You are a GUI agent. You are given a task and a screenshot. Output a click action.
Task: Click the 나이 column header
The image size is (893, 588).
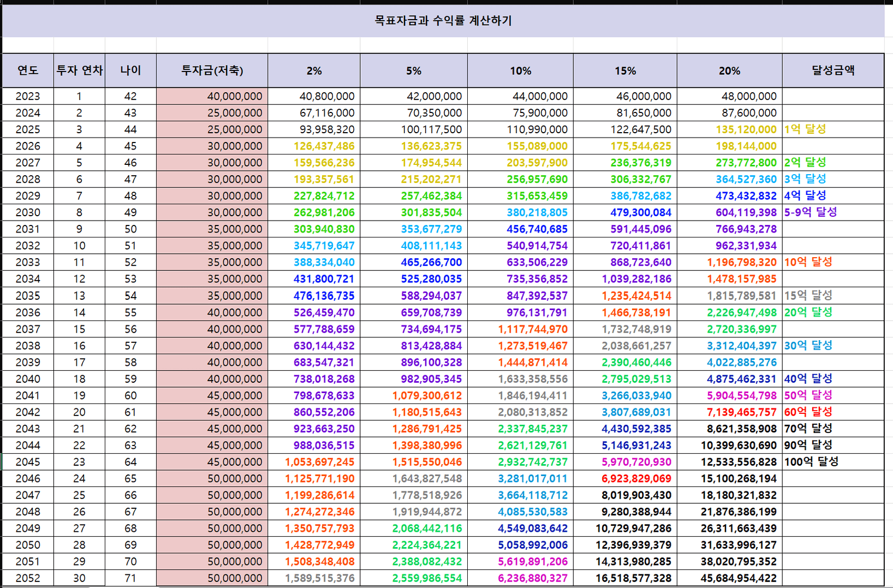point(130,70)
